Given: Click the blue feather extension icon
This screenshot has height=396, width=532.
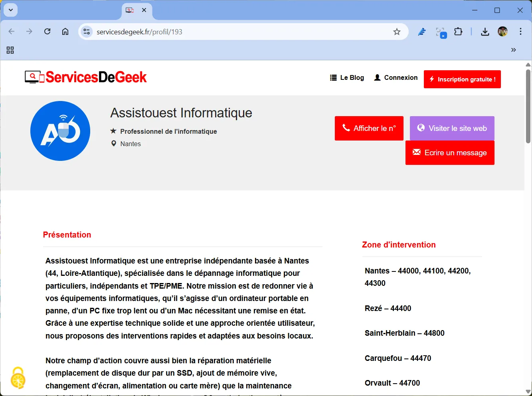Looking at the screenshot, I should point(422,32).
